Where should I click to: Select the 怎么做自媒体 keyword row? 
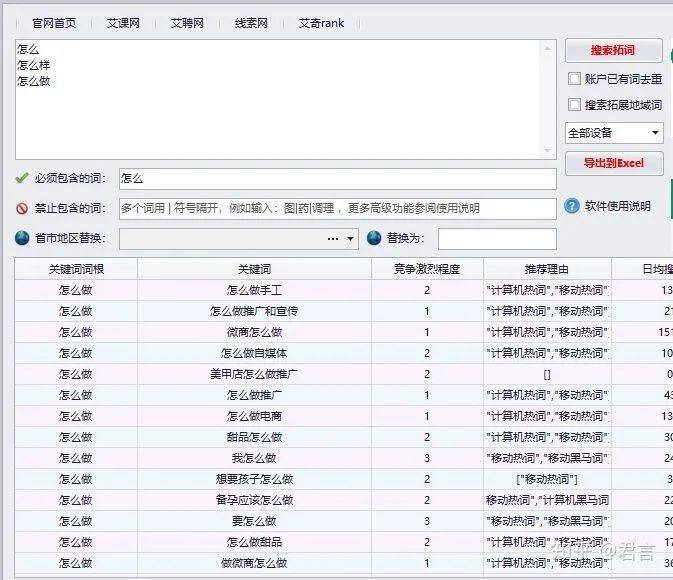click(254, 353)
